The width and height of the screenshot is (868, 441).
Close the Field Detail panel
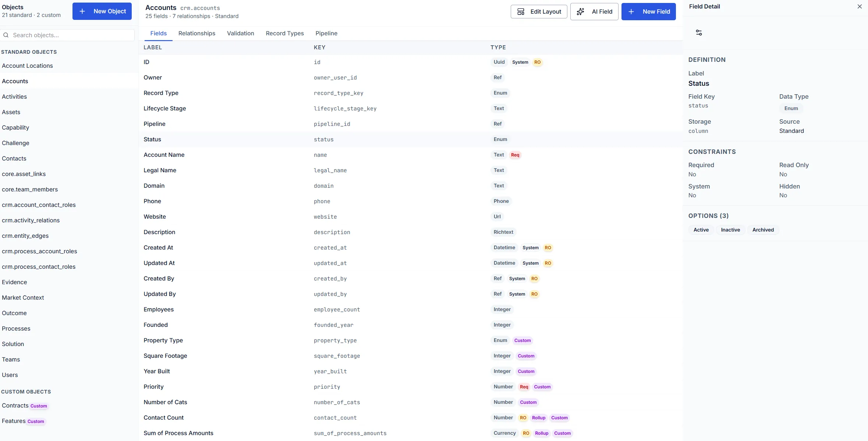(860, 6)
